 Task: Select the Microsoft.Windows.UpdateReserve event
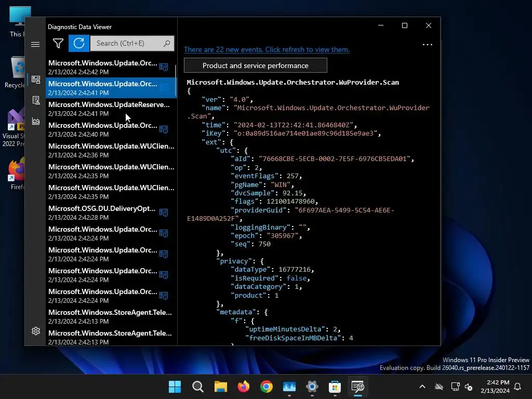110,109
